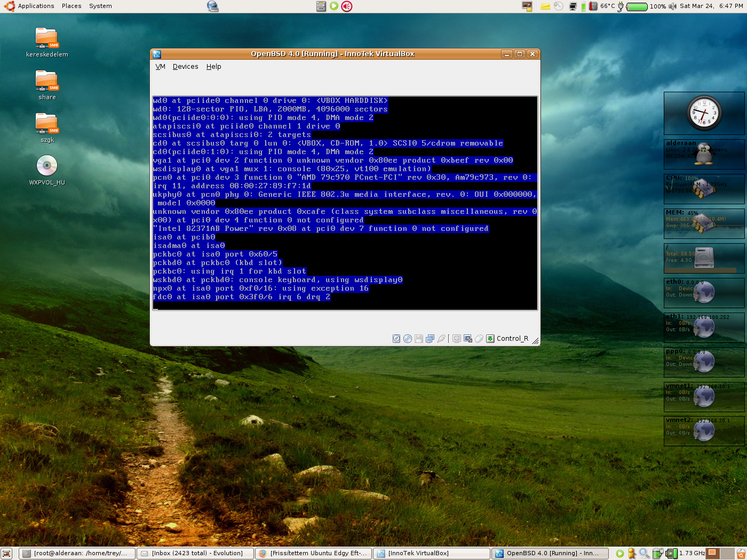This screenshot has height=560, width=747.
Task: Open the Devices menu in VirtualBox
Action: coord(185,67)
